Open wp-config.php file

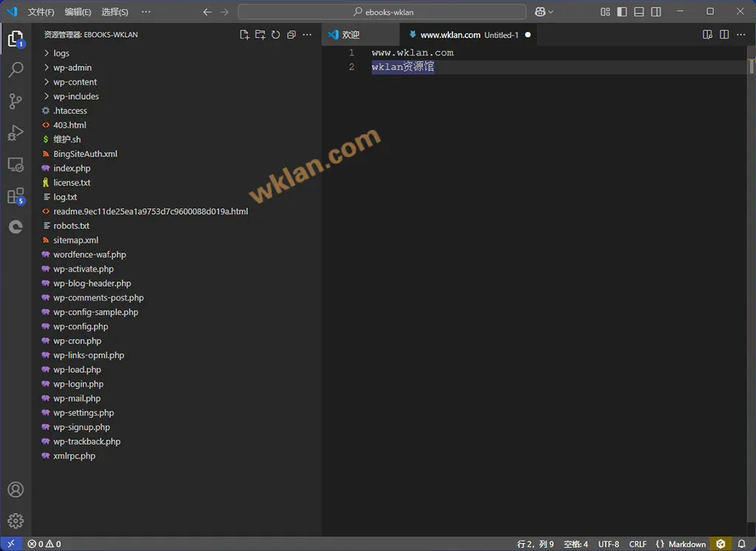[x=176, y=326]
